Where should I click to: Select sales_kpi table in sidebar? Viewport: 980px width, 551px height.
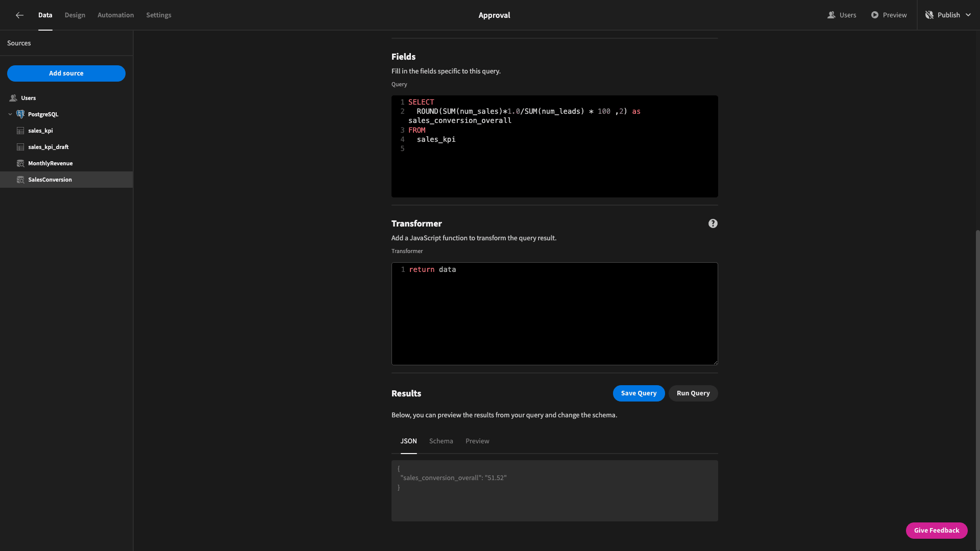66,131
